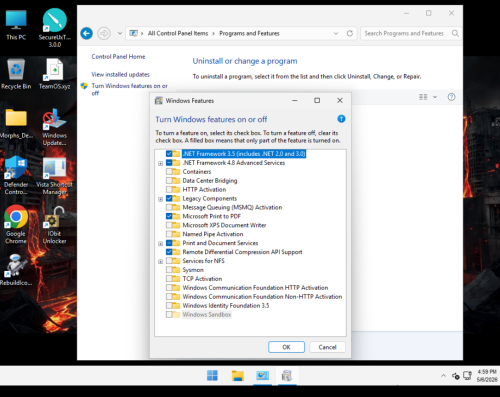Open the view options dropdown arrow

pyautogui.click(x=435, y=97)
